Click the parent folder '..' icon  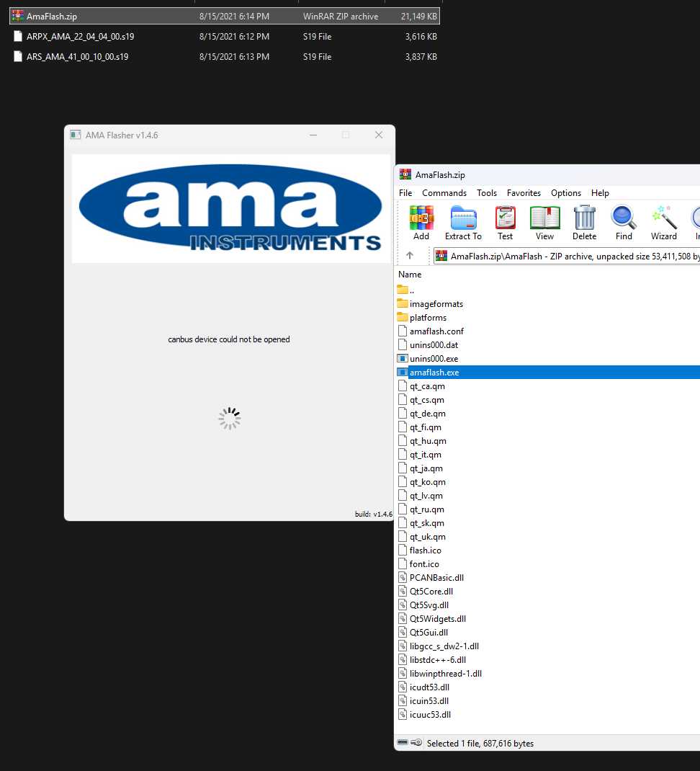(403, 290)
